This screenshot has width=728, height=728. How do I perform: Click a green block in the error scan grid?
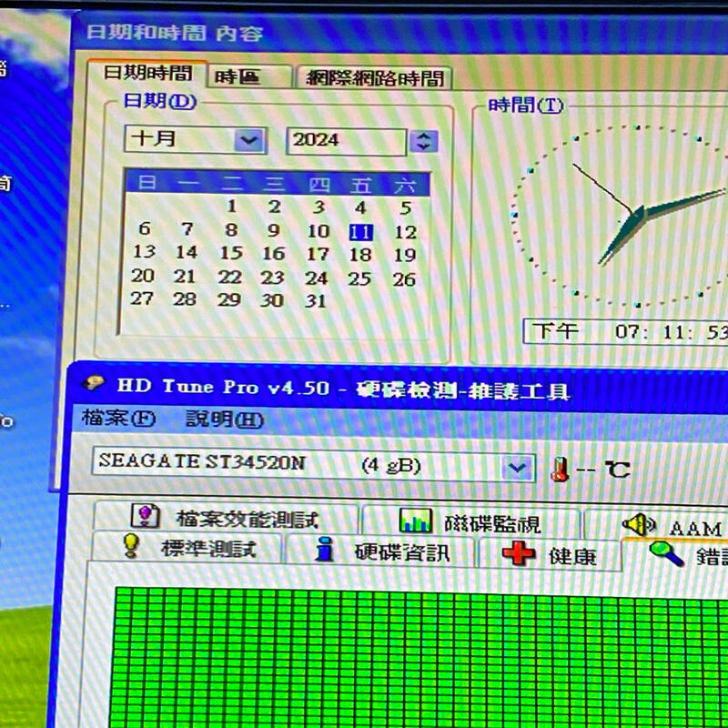[273, 655]
